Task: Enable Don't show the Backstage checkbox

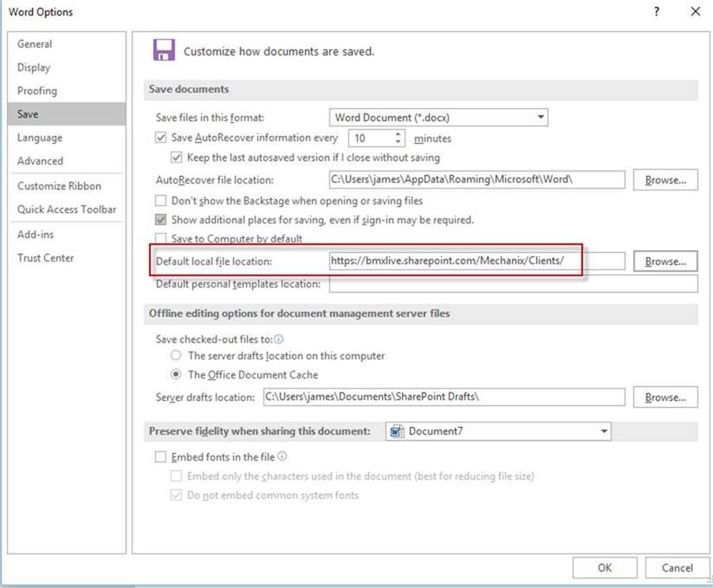Action: [x=160, y=200]
